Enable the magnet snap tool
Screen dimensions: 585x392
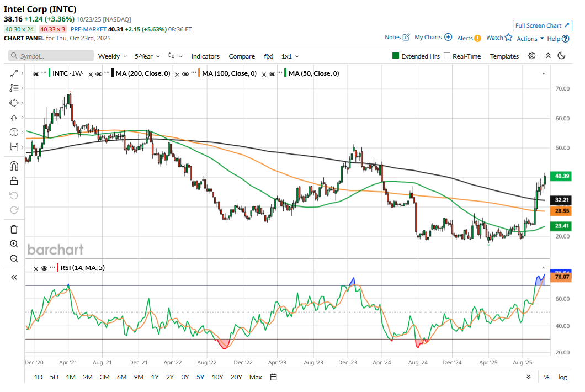point(14,166)
